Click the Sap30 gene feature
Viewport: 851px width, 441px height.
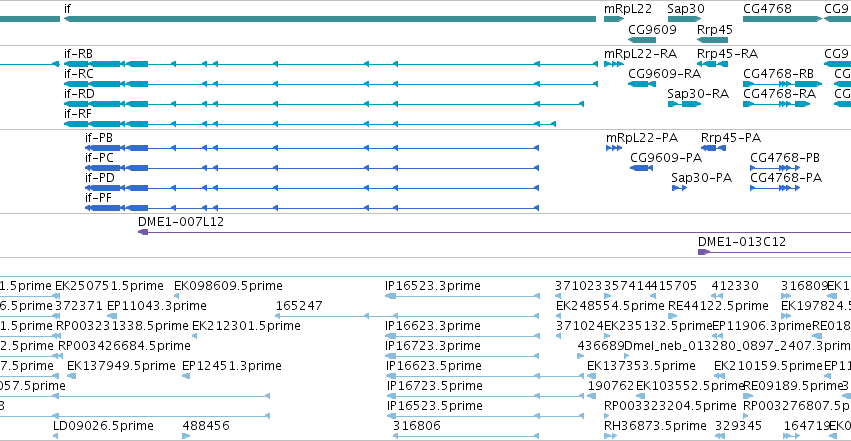684,19
